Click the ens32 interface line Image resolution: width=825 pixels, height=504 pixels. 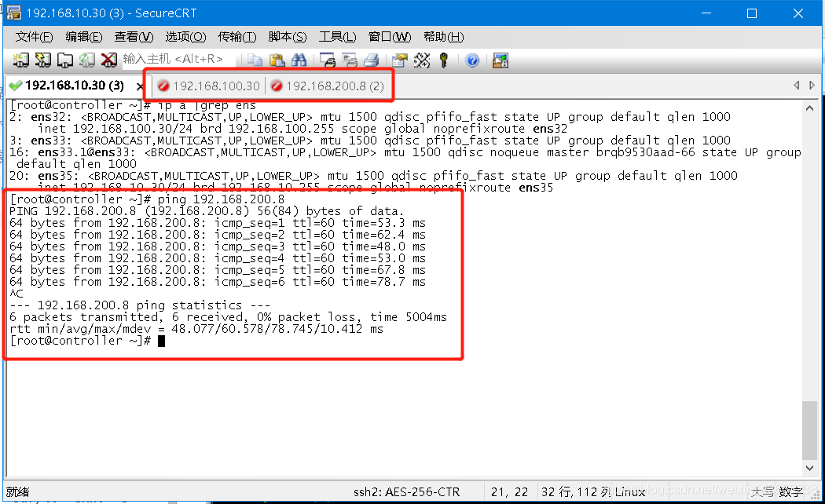(370, 117)
